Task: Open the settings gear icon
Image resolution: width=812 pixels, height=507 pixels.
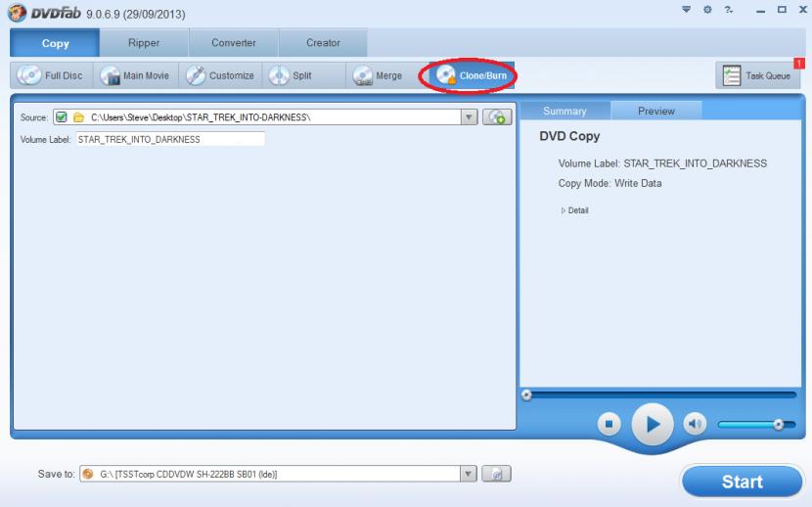Action: pyautogui.click(x=707, y=10)
